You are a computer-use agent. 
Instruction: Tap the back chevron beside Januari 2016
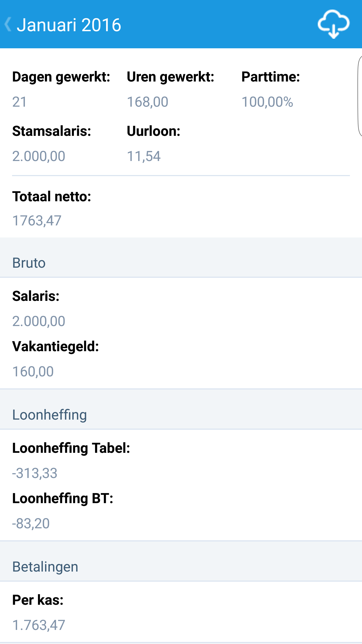pyautogui.click(x=8, y=25)
